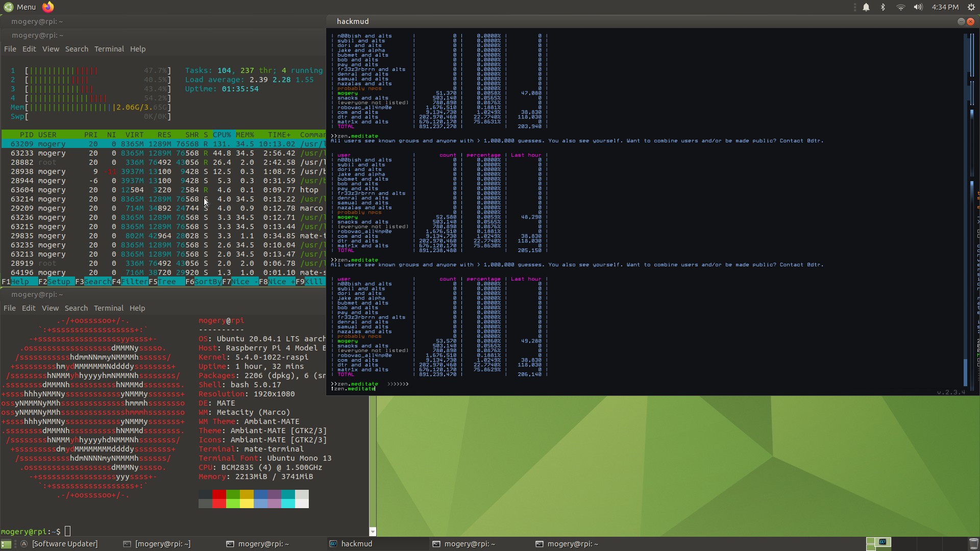Click the Bluetooth indicator icon

[883, 7]
